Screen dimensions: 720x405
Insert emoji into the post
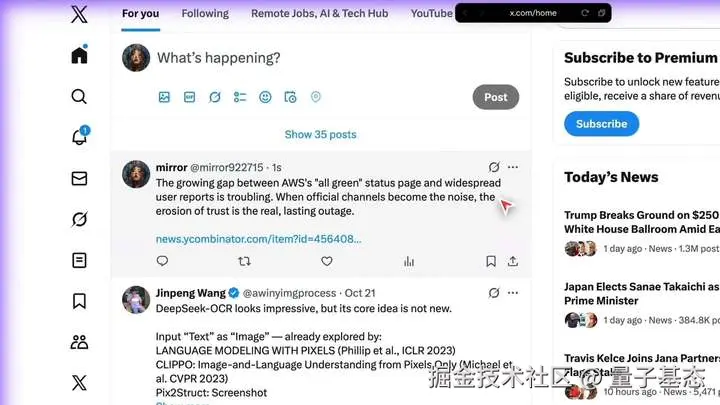[265, 97]
